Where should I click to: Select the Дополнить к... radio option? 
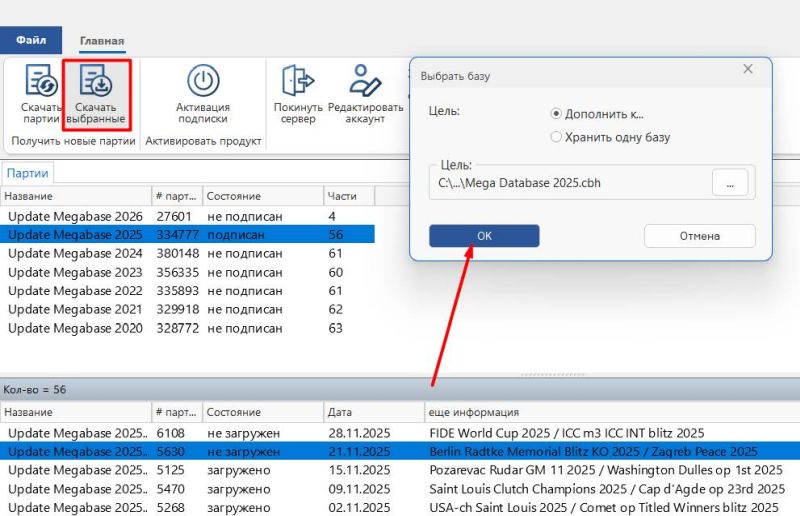coord(556,114)
